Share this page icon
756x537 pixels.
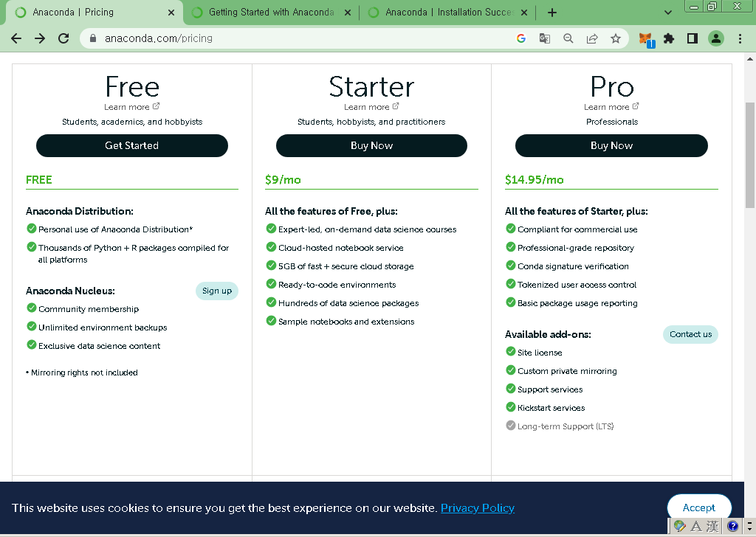click(592, 38)
